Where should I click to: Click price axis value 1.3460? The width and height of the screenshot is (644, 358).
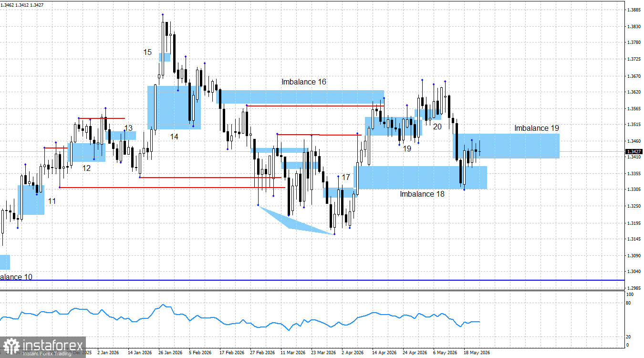click(634, 141)
